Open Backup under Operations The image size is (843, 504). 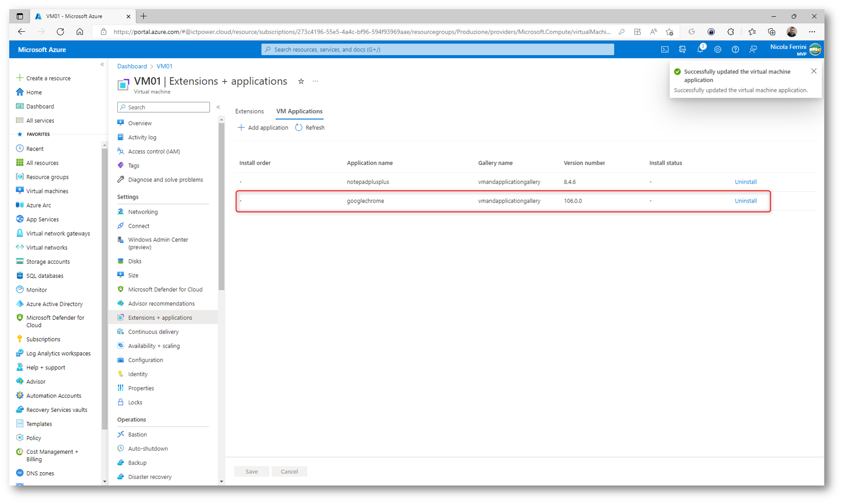coord(132,463)
